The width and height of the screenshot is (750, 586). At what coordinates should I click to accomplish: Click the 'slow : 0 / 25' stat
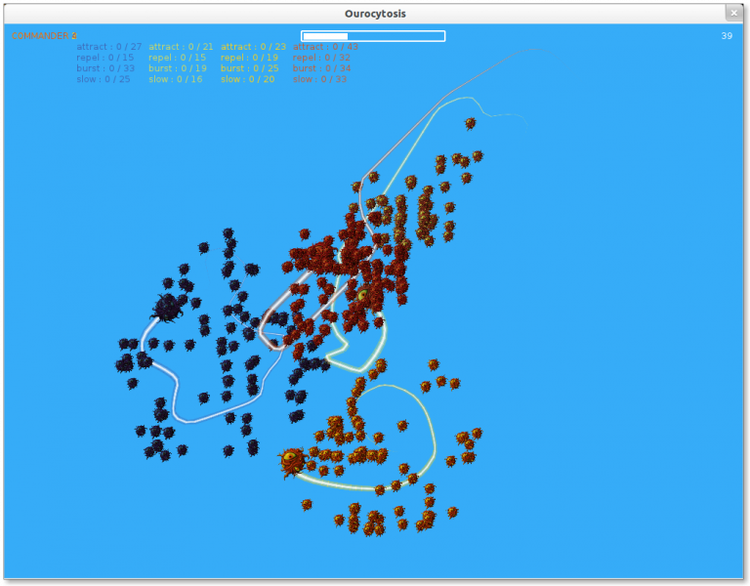(103, 79)
